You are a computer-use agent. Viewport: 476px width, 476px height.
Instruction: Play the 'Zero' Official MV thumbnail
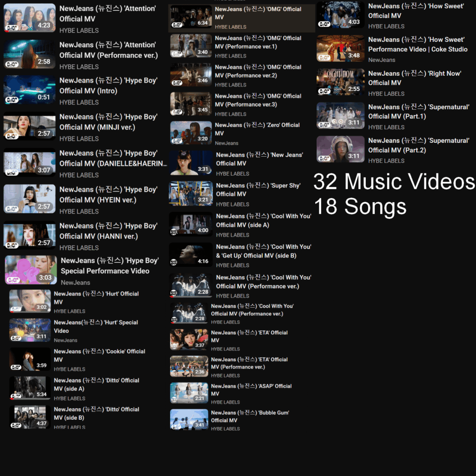191,132
